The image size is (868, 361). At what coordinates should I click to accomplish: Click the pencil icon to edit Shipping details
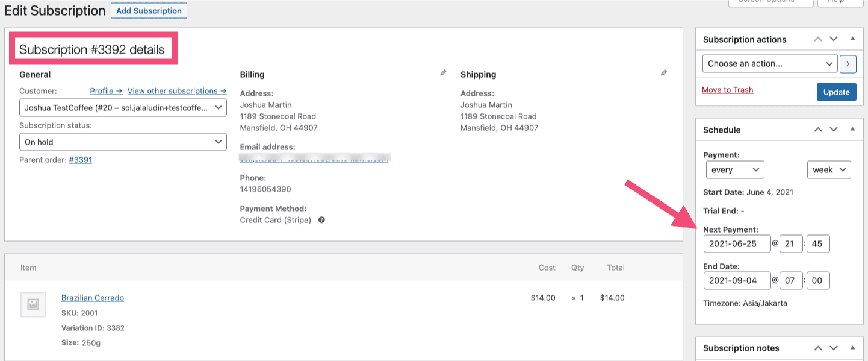[663, 72]
